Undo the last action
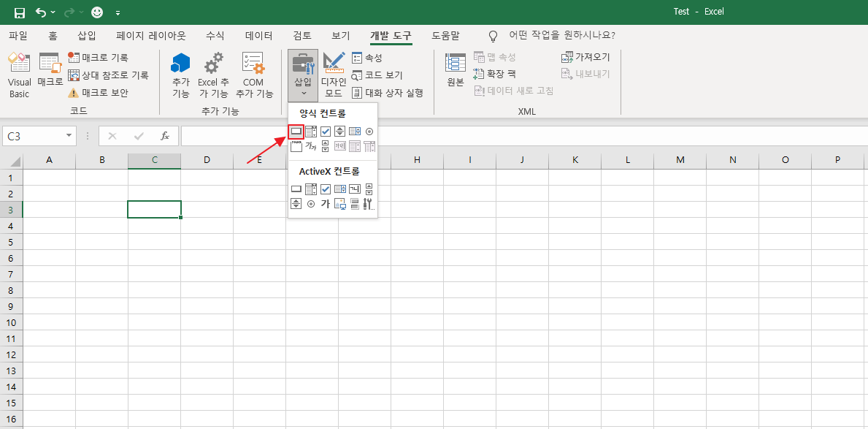The image size is (868, 429). 41,12
